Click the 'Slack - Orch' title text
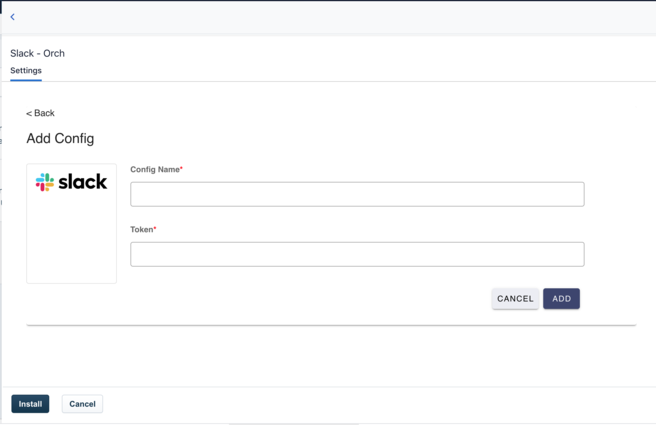Screen dimensions: 656x425 point(38,54)
